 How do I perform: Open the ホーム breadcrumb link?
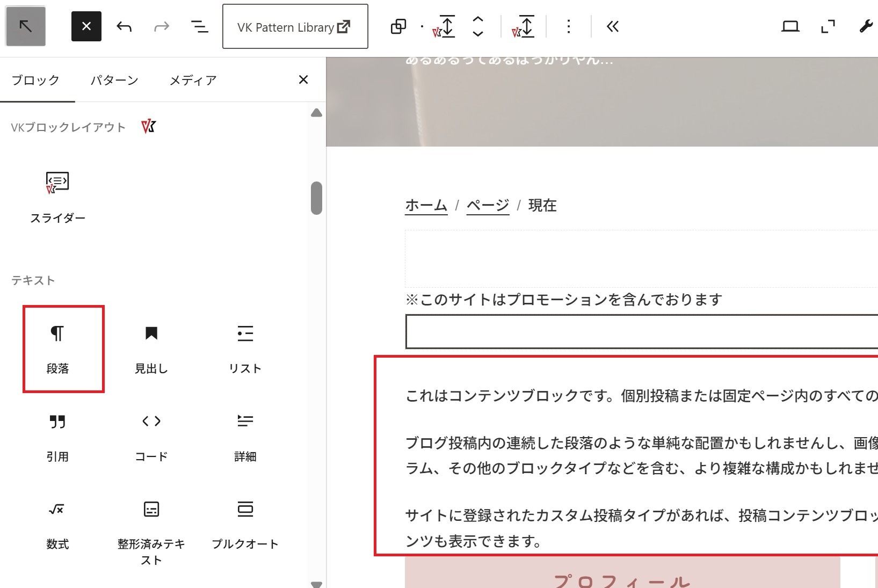click(x=426, y=205)
